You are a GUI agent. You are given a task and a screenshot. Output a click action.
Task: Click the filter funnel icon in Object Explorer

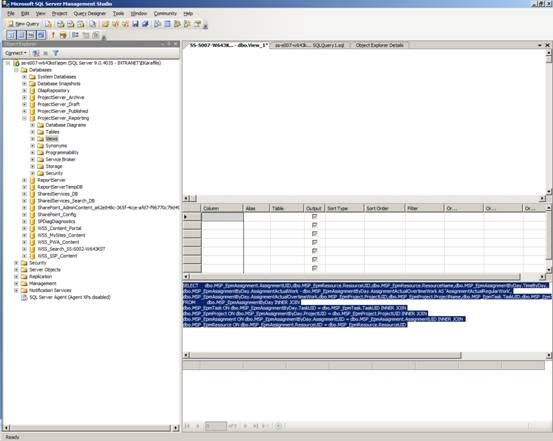point(55,53)
